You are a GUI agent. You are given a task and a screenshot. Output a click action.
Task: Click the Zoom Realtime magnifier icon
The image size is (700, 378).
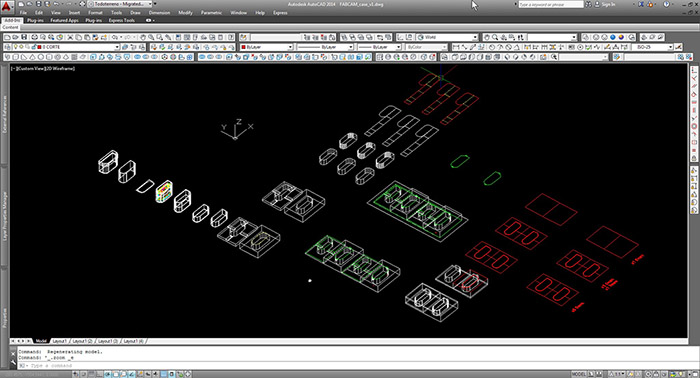151,37
